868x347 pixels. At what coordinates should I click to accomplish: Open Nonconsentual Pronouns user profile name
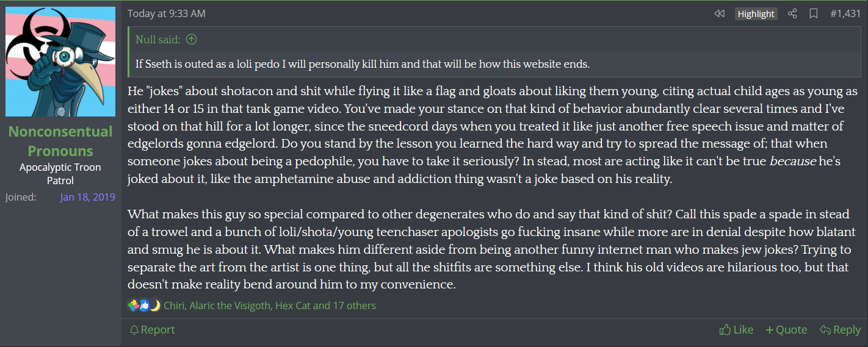tap(60, 141)
